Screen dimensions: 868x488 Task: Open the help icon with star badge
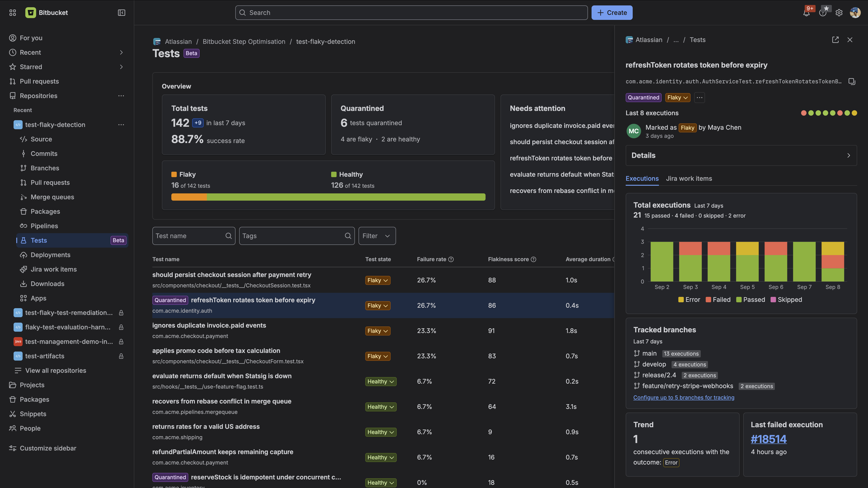coord(823,13)
